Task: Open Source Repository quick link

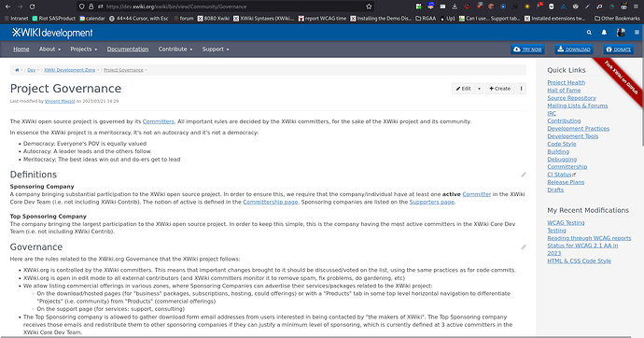Action: tap(571, 98)
